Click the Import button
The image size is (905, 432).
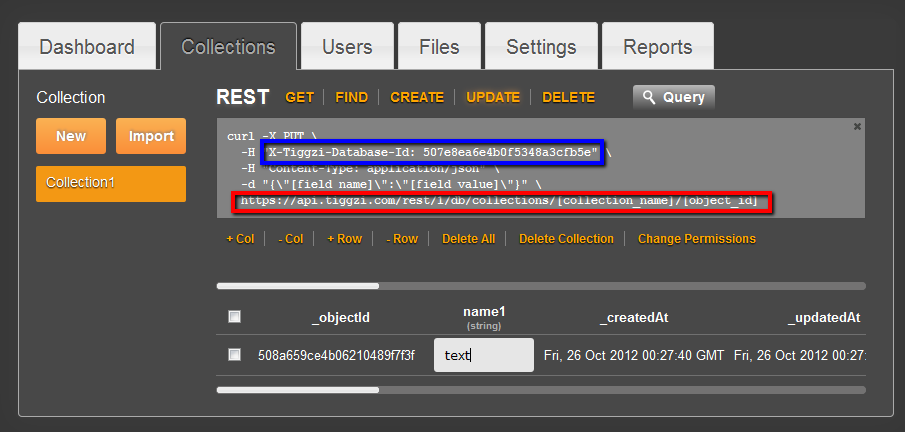pos(151,136)
